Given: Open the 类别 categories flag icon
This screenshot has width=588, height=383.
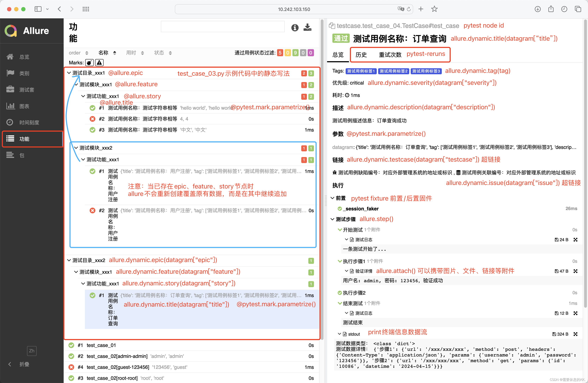Looking at the screenshot, I should tap(10, 73).
